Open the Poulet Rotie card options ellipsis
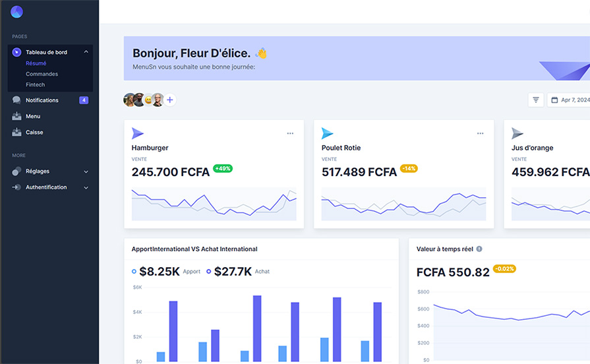 [480, 133]
